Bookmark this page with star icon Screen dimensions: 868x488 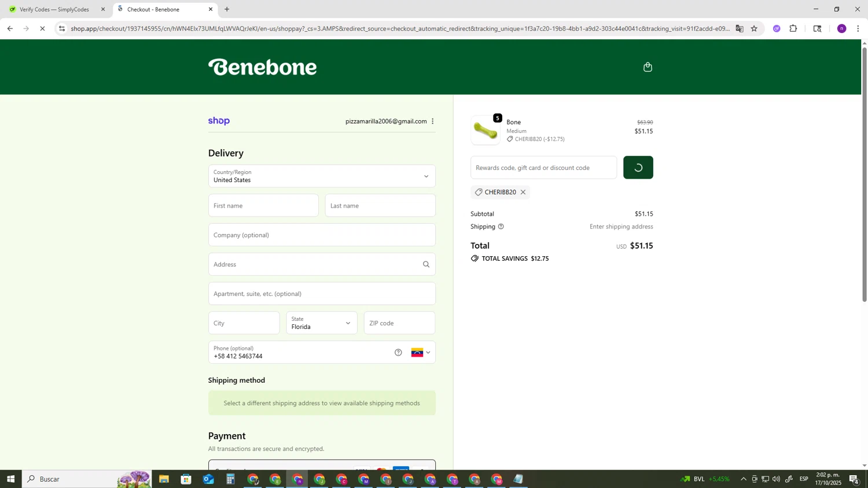pos(754,28)
